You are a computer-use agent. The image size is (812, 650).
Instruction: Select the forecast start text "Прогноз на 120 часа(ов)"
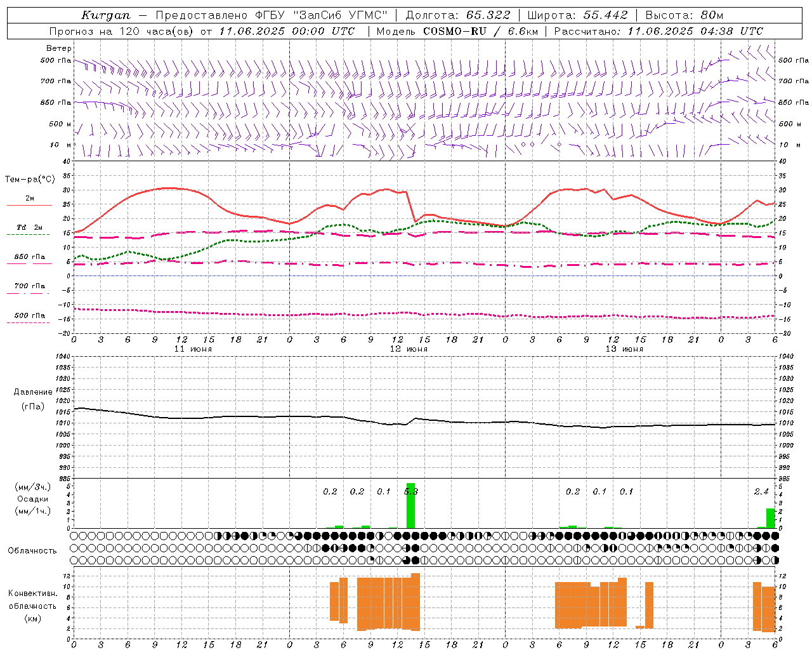point(122,31)
